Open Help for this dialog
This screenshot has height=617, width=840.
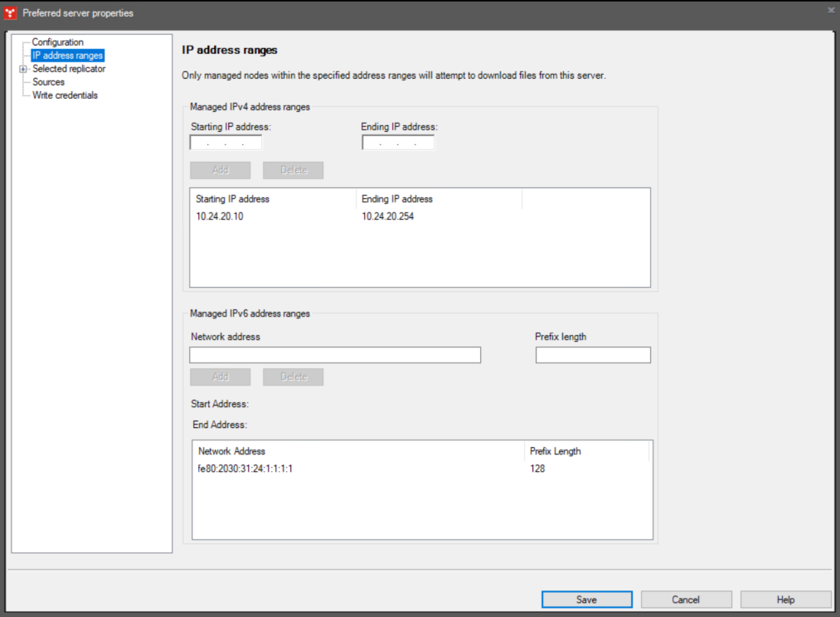point(785,600)
